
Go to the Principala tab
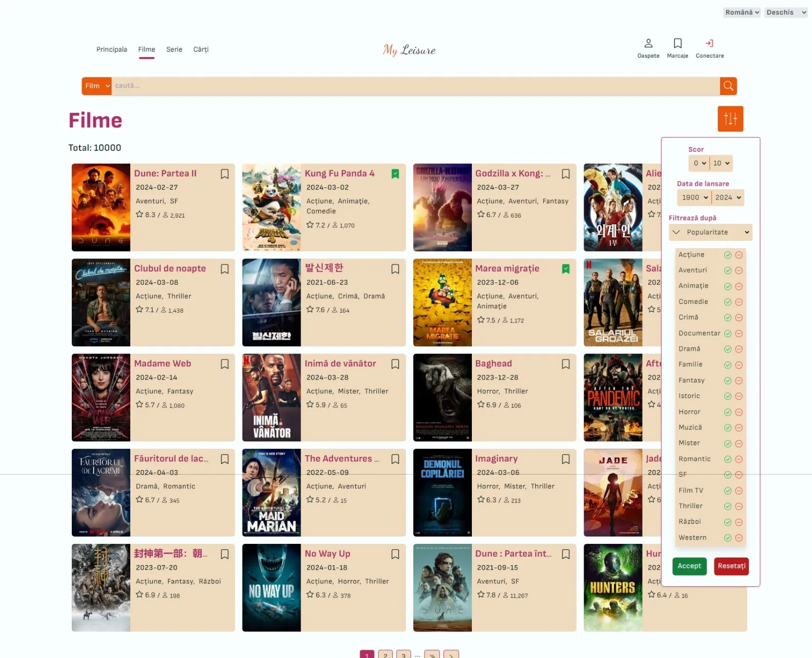pos(112,49)
